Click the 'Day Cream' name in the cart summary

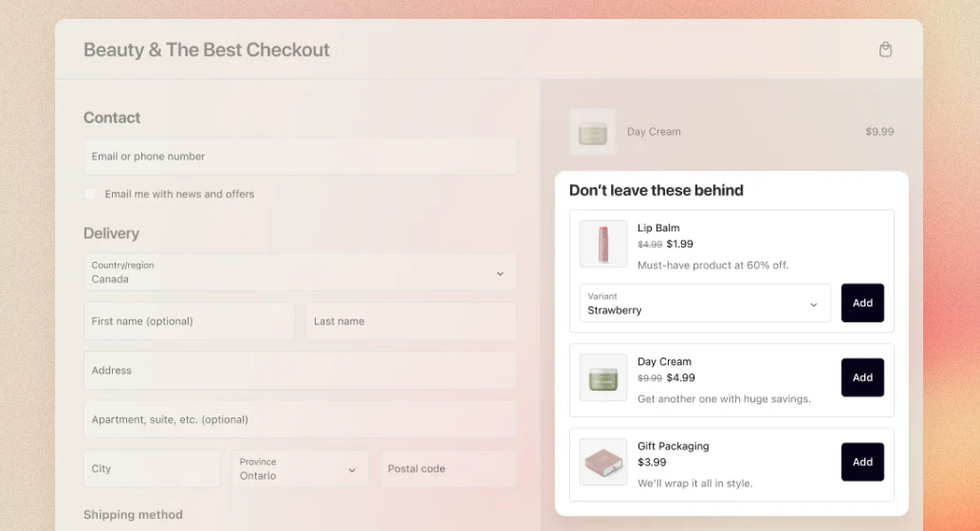pyautogui.click(x=654, y=132)
